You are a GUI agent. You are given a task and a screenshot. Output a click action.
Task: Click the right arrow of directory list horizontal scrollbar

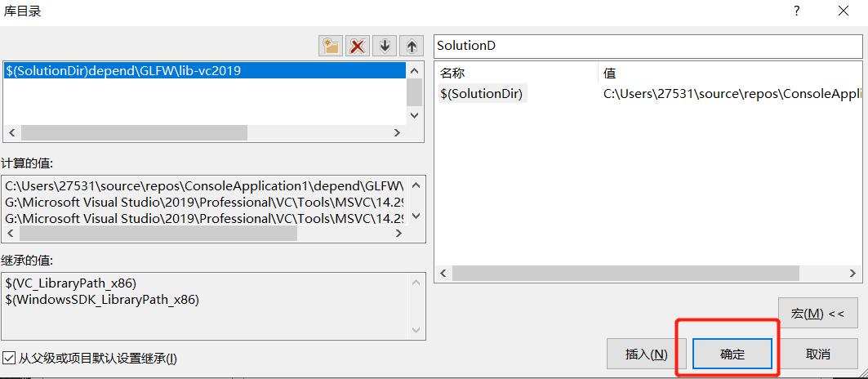pyautogui.click(x=396, y=133)
